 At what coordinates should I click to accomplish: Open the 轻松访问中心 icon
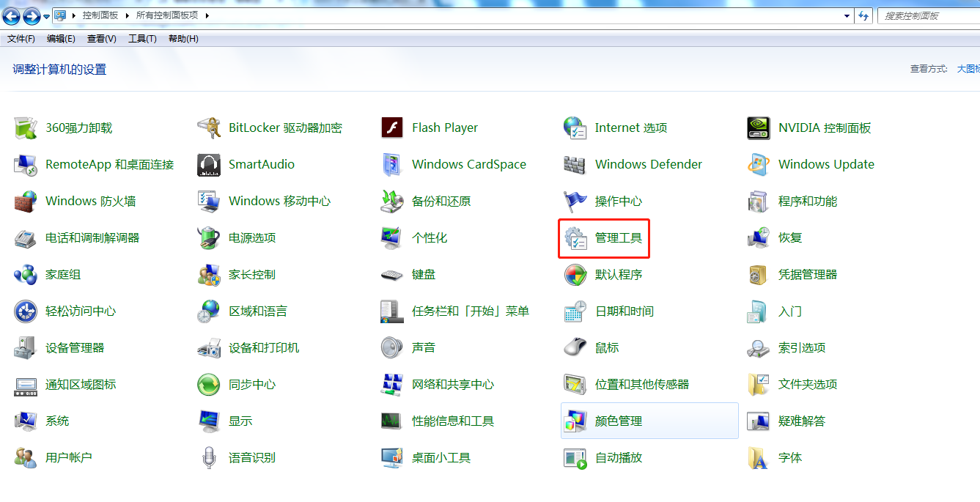[x=26, y=311]
